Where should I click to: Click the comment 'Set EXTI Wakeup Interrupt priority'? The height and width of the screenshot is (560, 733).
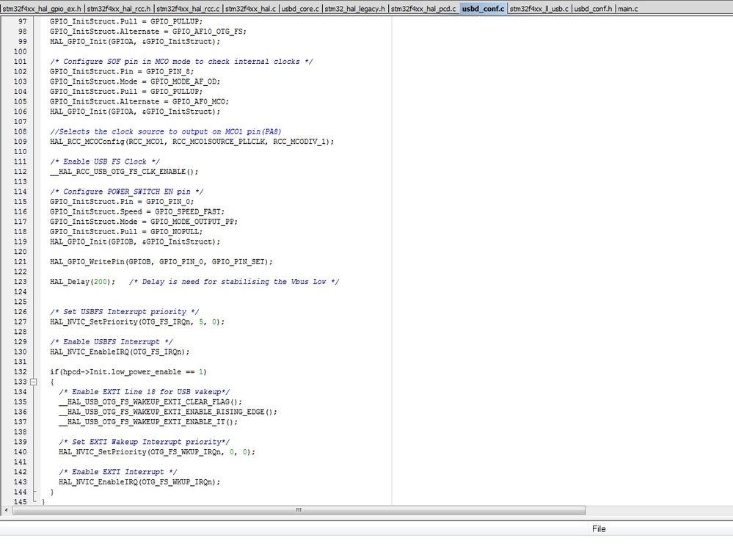144,442
